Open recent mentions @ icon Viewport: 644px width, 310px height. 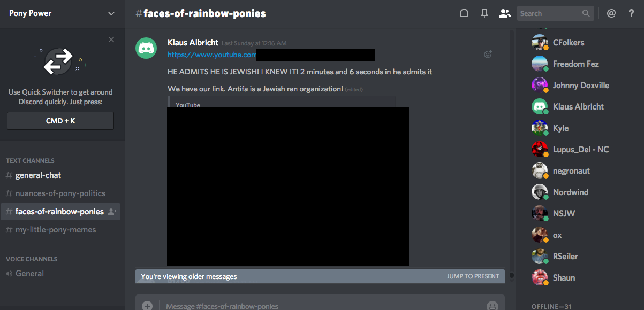611,14
